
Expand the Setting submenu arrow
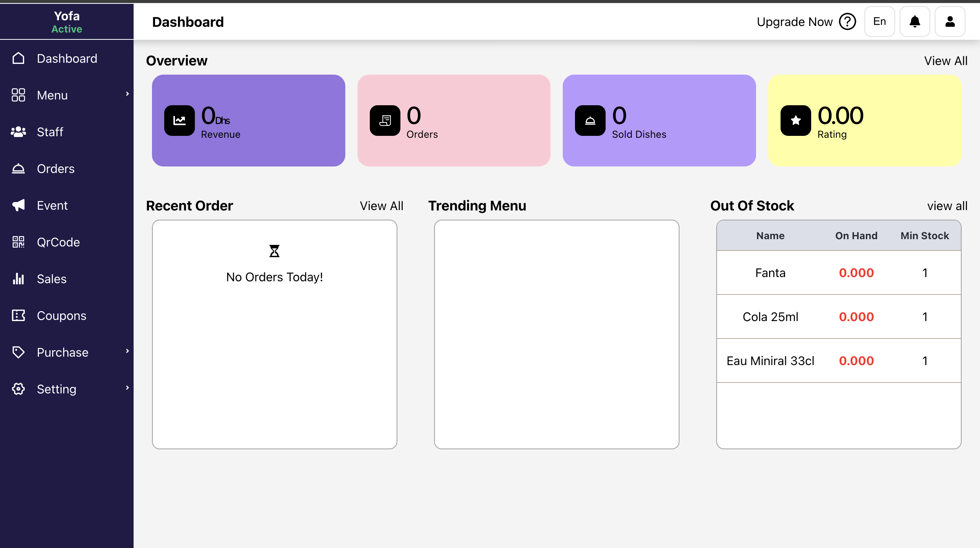[x=127, y=388]
